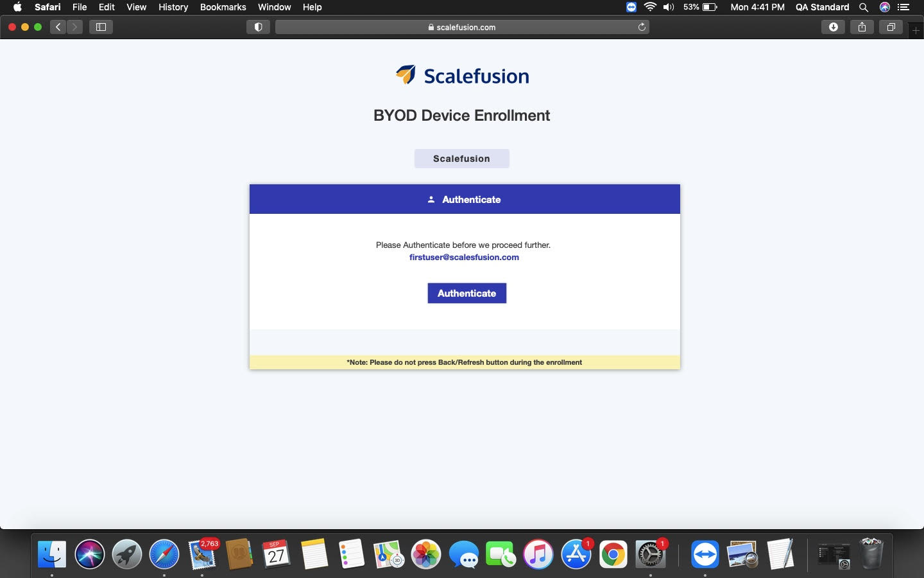Click the blue Authenticate button
The width and height of the screenshot is (924, 578).
coord(466,293)
